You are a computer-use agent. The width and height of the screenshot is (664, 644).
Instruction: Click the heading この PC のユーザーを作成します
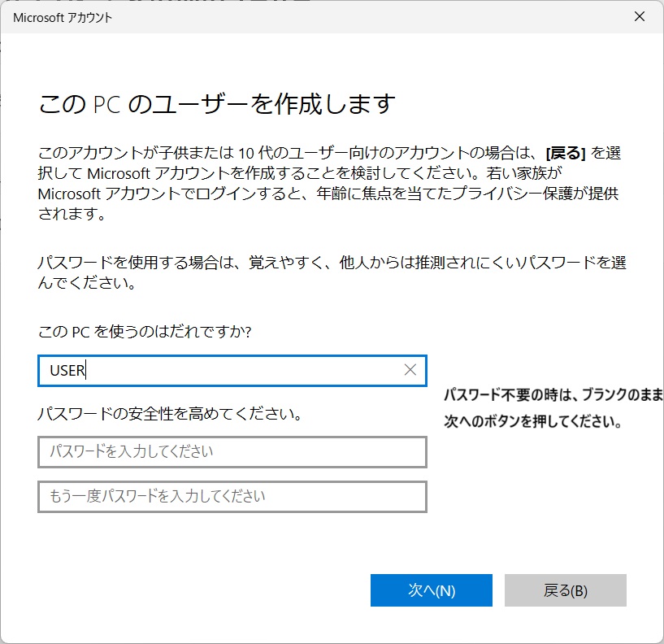coord(217,104)
